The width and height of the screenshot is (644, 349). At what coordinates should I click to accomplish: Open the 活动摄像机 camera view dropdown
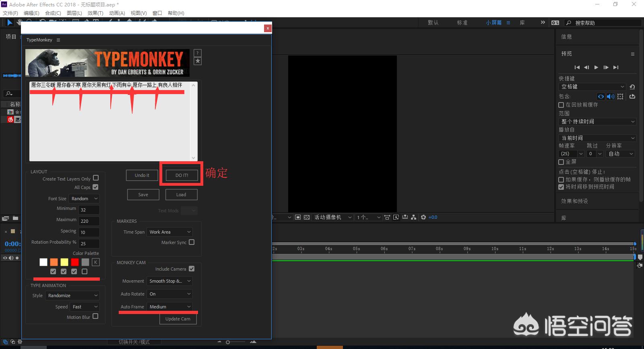(332, 218)
